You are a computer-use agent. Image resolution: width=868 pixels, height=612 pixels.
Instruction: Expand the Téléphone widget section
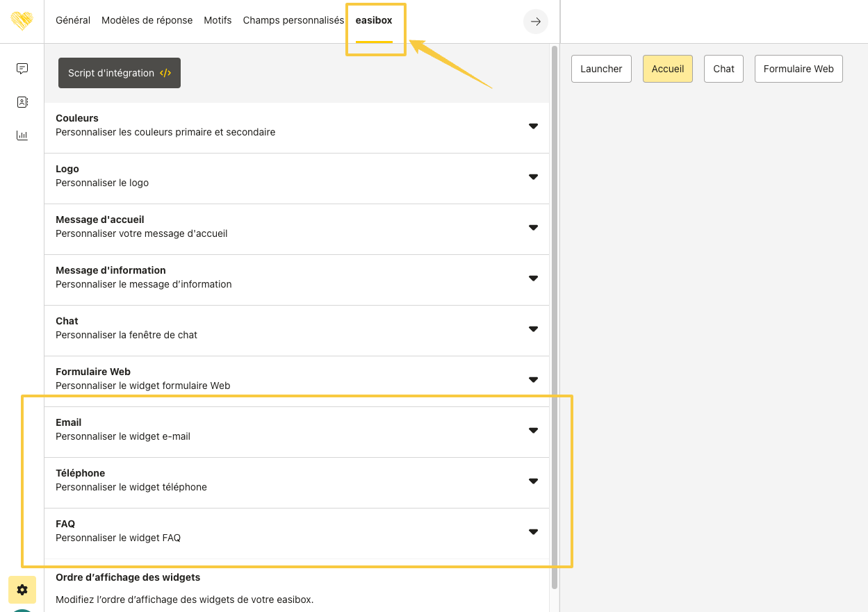click(533, 481)
